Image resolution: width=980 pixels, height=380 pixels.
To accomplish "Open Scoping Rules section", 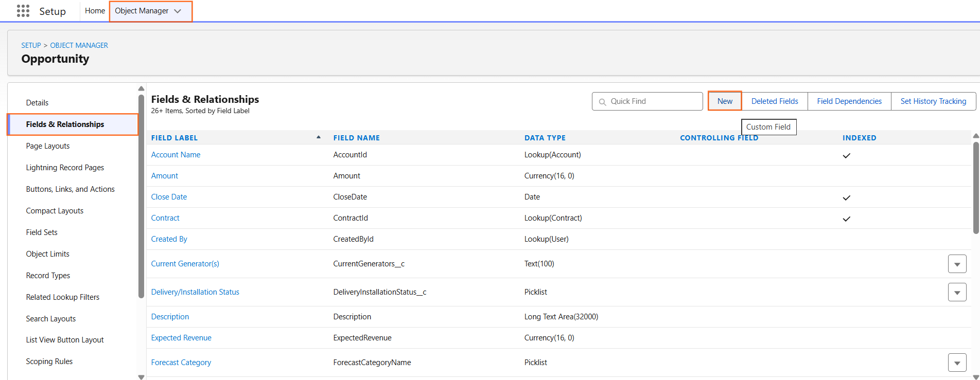I will pos(49,361).
